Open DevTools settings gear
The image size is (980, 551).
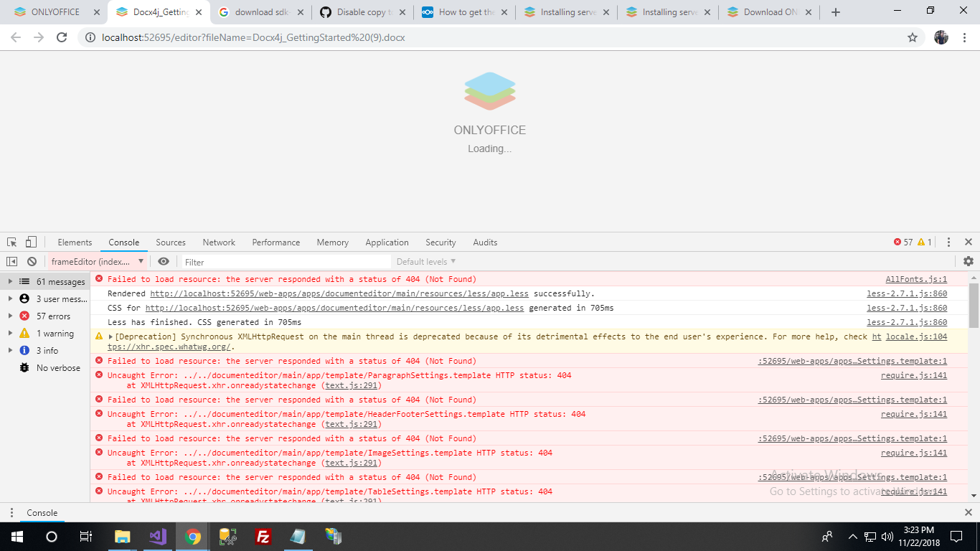pos(968,261)
